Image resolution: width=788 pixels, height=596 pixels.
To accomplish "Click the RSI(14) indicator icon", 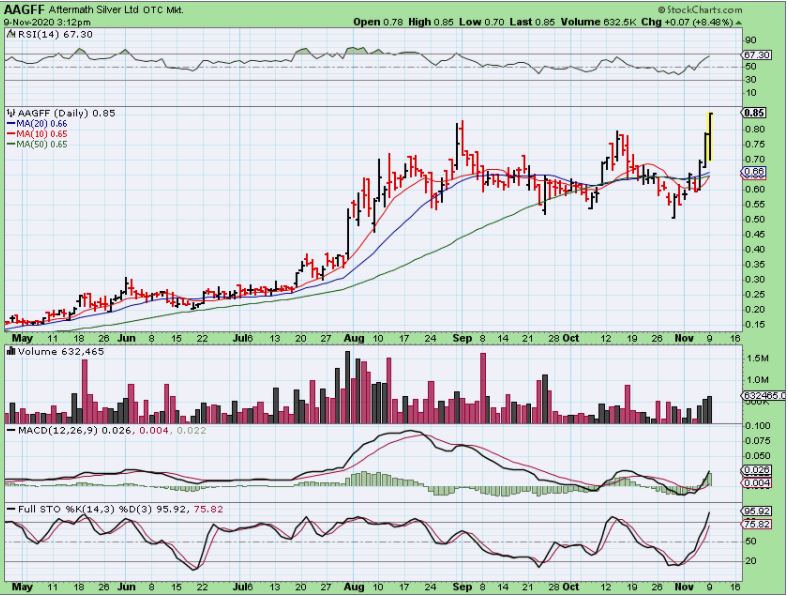I will point(11,34).
